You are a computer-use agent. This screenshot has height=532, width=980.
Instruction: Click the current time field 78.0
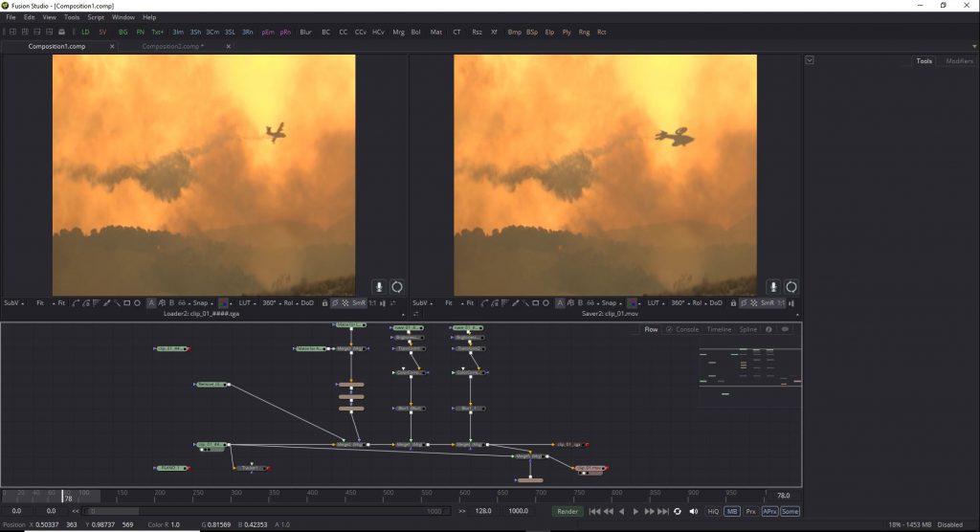click(783, 496)
